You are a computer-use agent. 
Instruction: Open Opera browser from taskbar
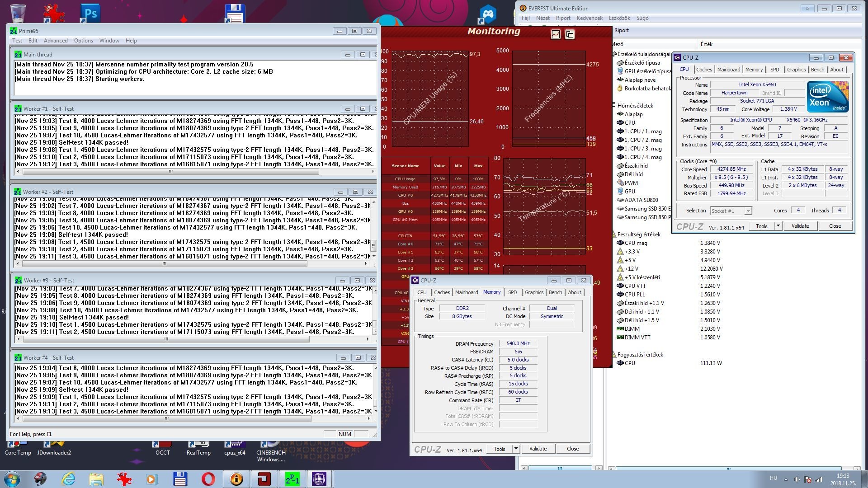pyautogui.click(x=208, y=479)
